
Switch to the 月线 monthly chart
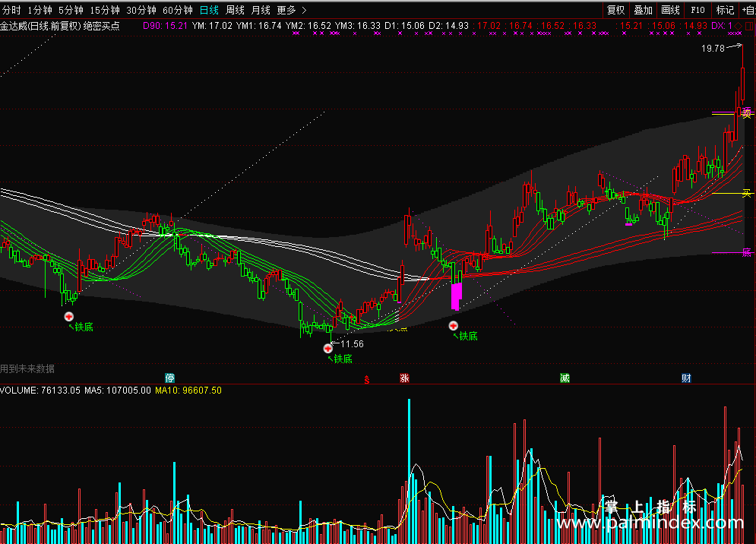(x=261, y=10)
